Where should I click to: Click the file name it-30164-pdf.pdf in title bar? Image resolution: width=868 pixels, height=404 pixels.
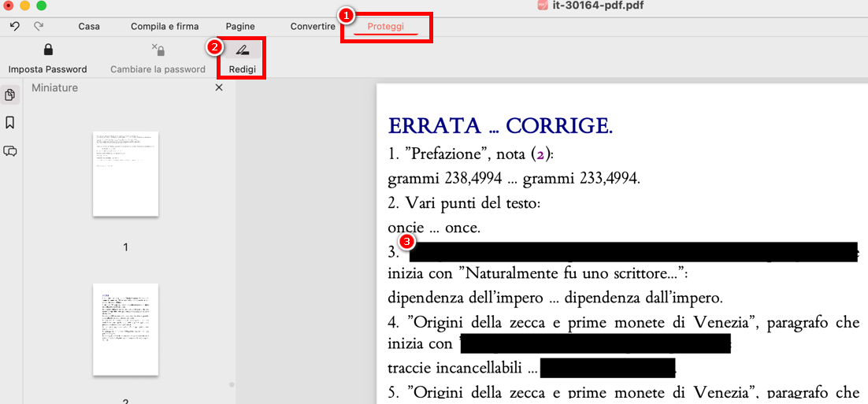[x=598, y=6]
